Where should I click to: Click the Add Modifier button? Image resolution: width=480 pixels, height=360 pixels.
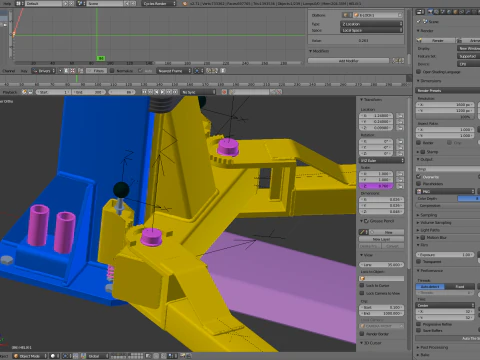click(x=348, y=61)
